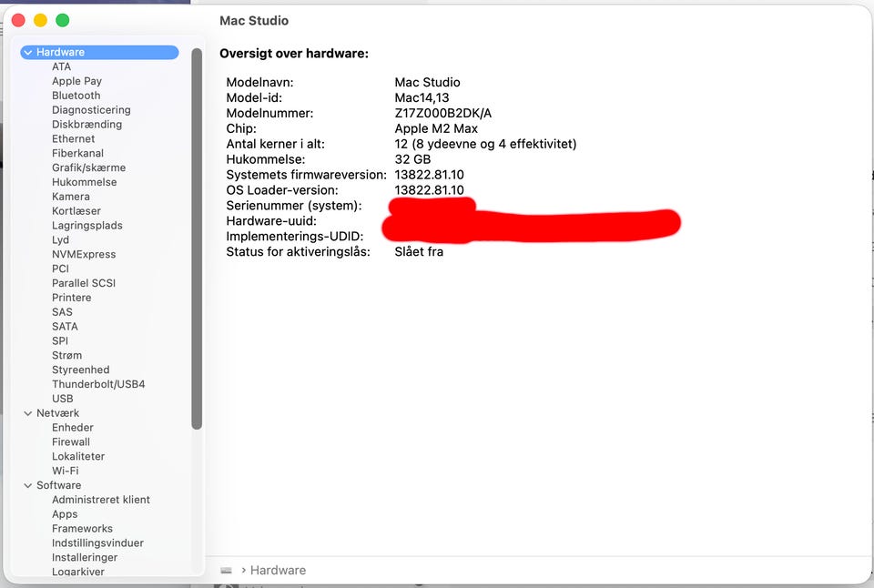This screenshot has width=874, height=588.
Task: Select Styreenhed entry
Action: [81, 370]
